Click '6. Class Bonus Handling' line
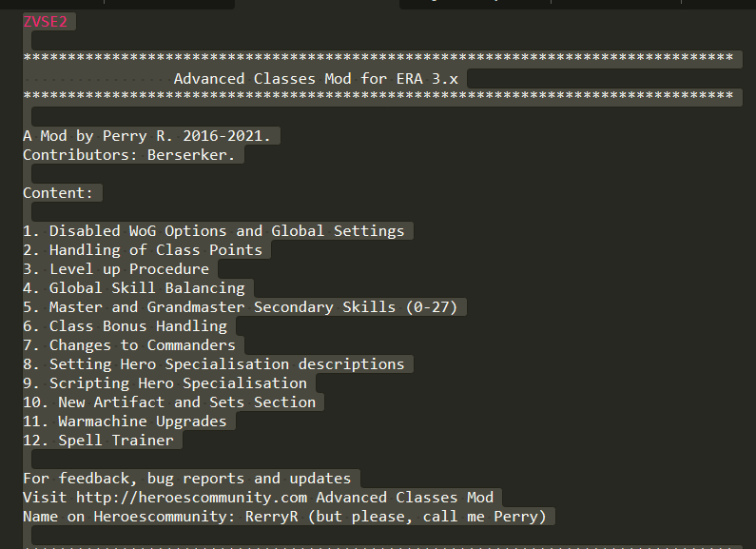The width and height of the screenshot is (756, 549). pos(125,326)
